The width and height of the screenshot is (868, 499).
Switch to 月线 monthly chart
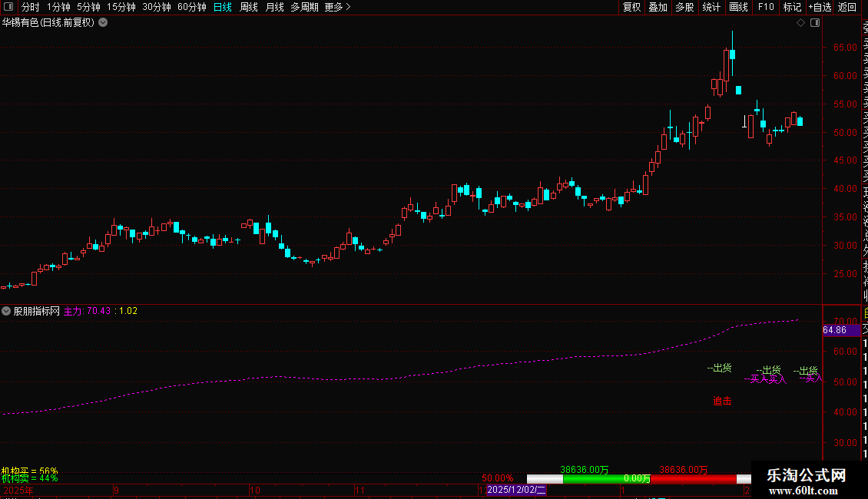click(274, 7)
